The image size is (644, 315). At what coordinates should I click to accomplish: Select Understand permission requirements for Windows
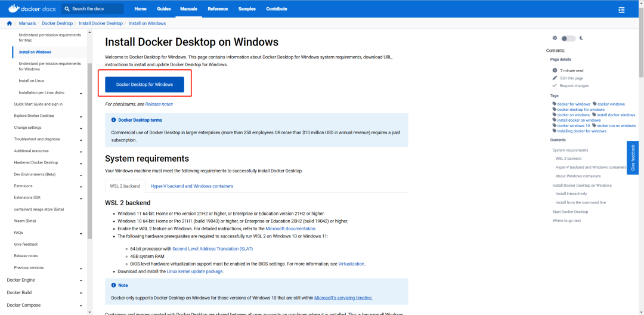49,67
